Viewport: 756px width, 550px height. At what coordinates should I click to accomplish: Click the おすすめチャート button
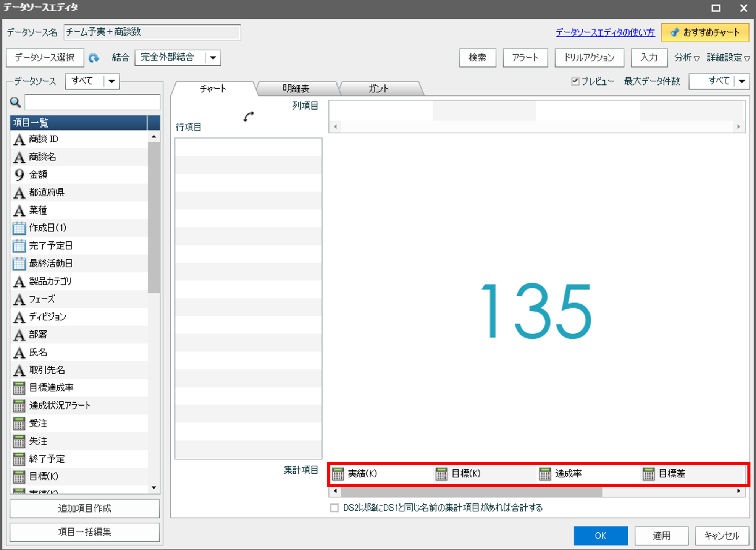pyautogui.click(x=705, y=32)
